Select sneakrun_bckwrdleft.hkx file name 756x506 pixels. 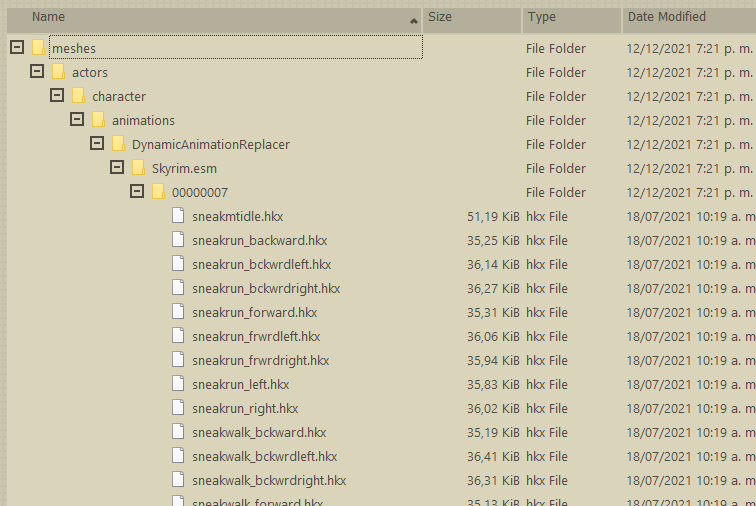(x=262, y=265)
